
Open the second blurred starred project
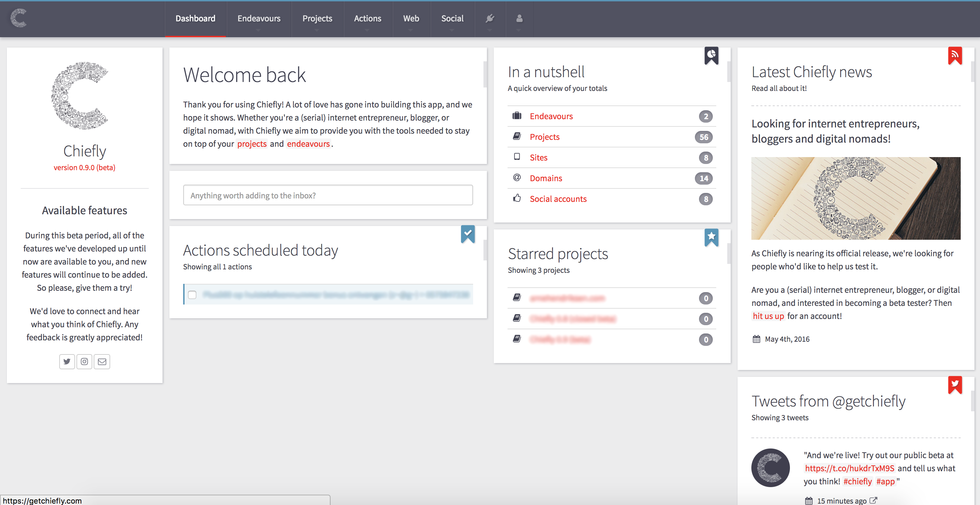(x=573, y=319)
